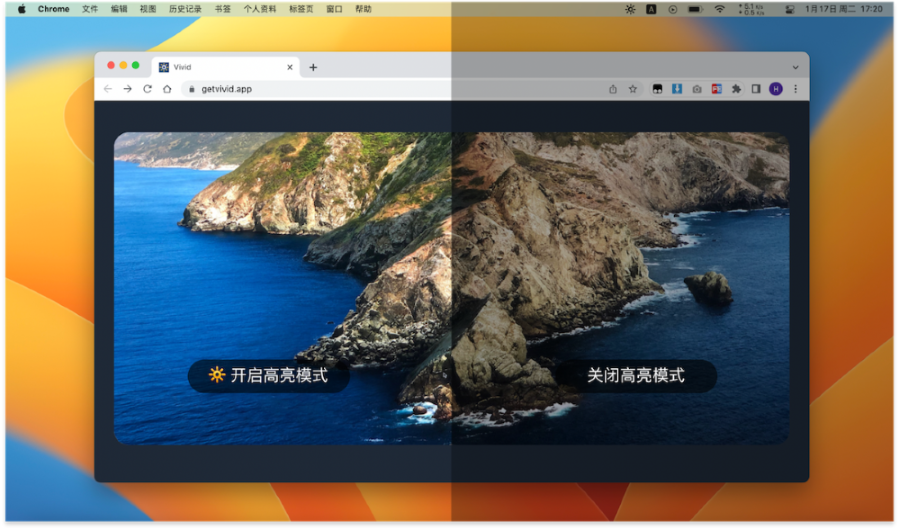
Task: Switch the input source in menu bar
Action: [651, 9]
